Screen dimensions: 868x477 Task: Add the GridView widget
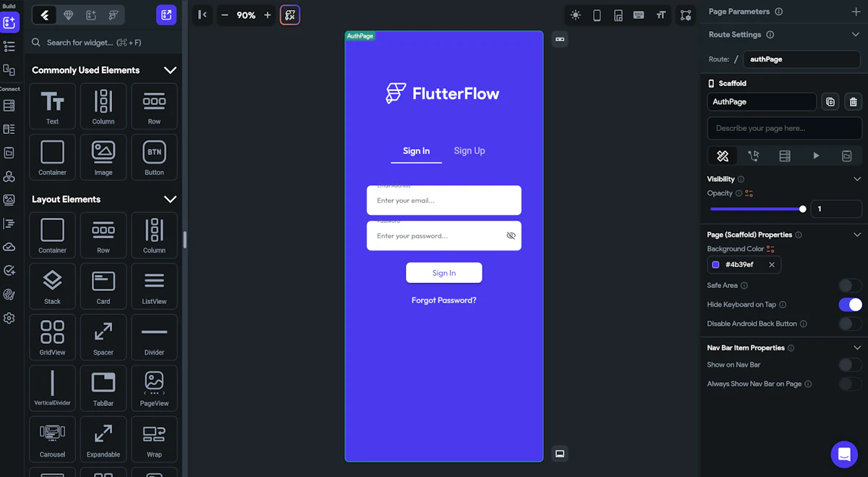point(52,336)
